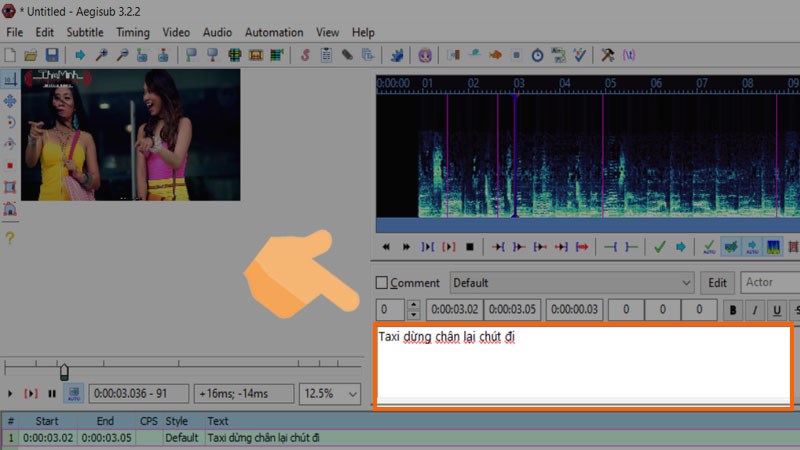Toggle Italic formatting button
This screenshot has width=800, height=450.
755,310
